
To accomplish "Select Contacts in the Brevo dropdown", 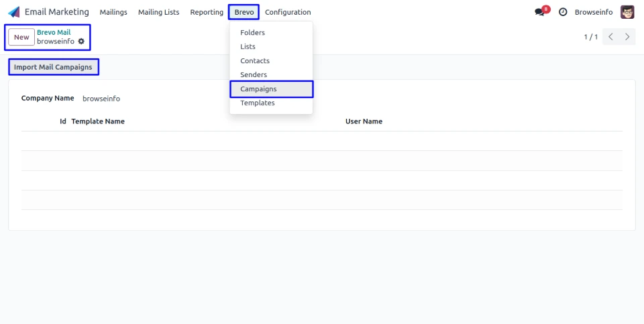I will point(255,61).
